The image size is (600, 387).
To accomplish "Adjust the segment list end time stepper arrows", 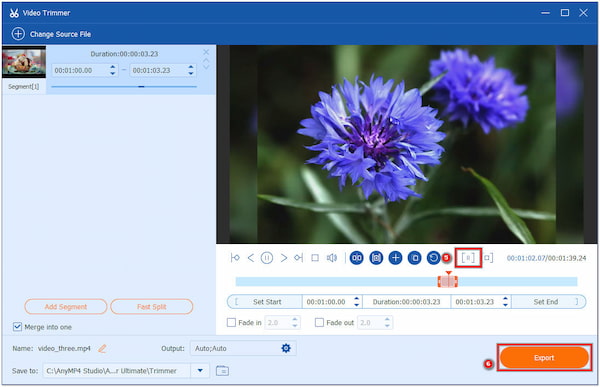I will (191, 70).
